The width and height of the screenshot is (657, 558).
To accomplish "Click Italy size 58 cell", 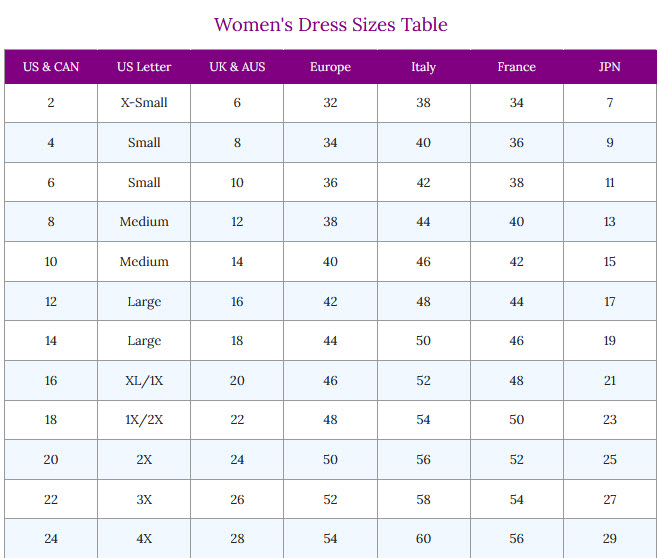I will [423, 500].
